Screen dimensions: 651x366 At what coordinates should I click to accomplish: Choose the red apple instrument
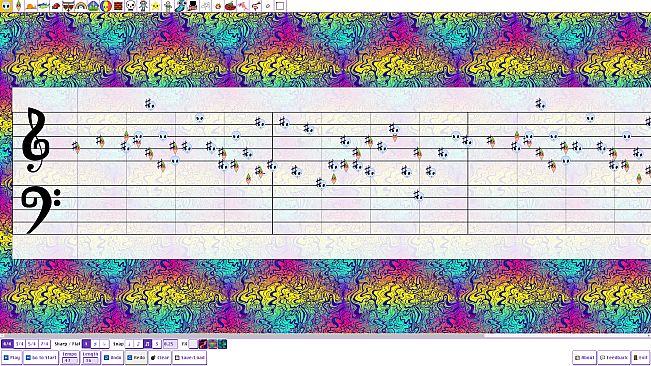coord(230,6)
